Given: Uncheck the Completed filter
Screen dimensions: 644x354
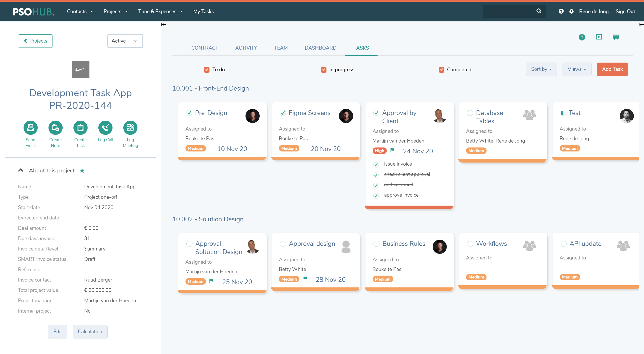Looking at the screenshot, I should point(442,70).
